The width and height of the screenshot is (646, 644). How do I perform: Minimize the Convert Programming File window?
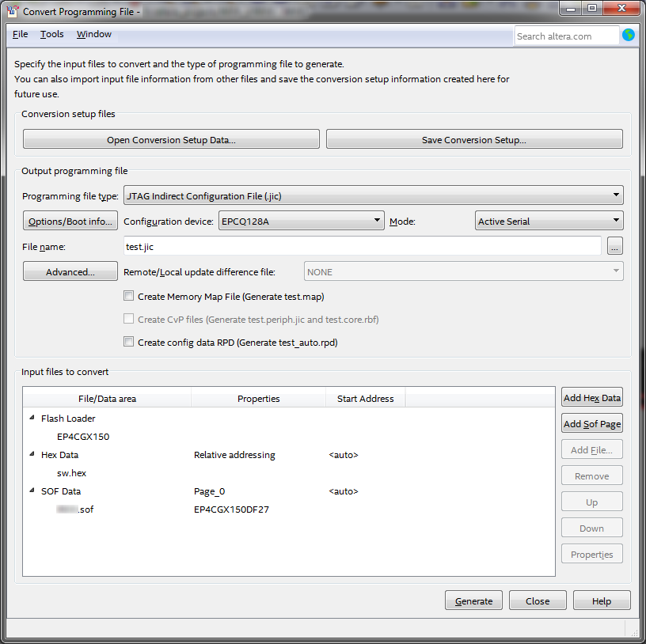[571, 9]
